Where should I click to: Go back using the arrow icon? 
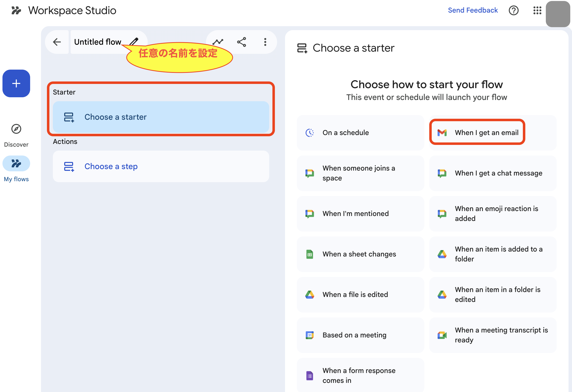coord(57,42)
